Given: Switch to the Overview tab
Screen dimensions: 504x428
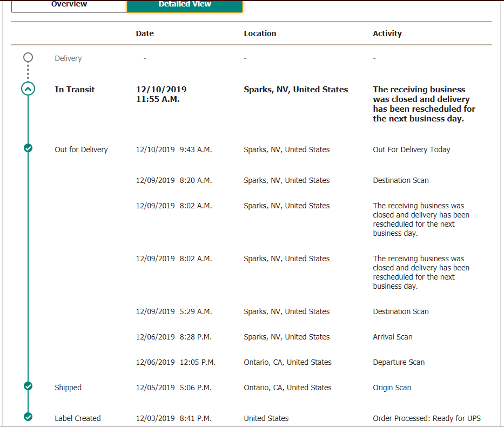Looking at the screenshot, I should (x=69, y=6).
